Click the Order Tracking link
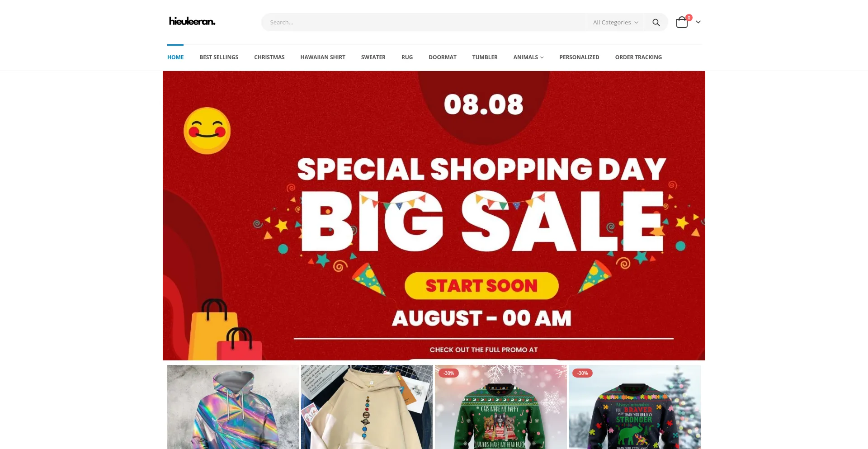This screenshot has width=868, height=449. coord(638,57)
